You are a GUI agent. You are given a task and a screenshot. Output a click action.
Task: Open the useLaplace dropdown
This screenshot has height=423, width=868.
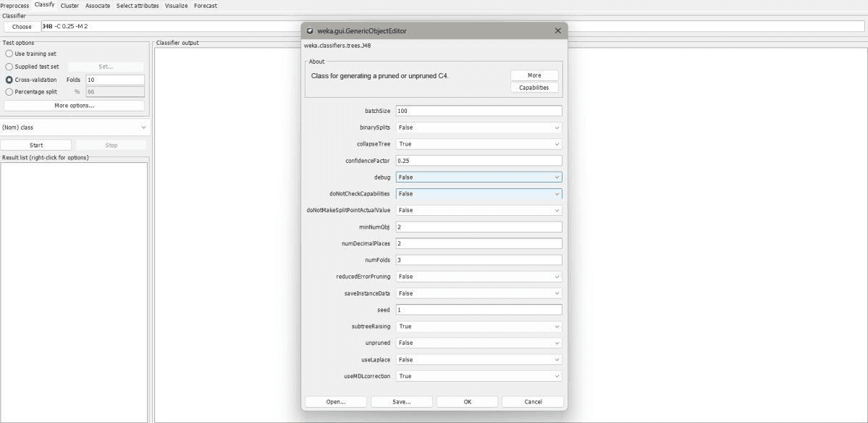pos(479,359)
